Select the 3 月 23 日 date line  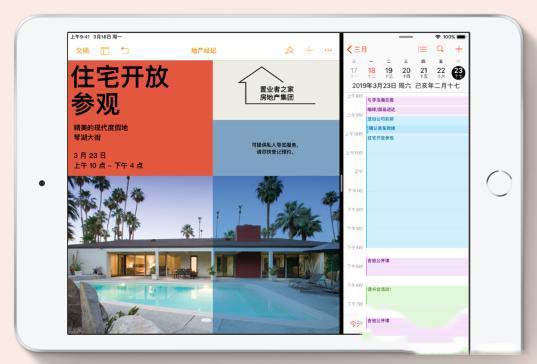[x=90, y=155]
